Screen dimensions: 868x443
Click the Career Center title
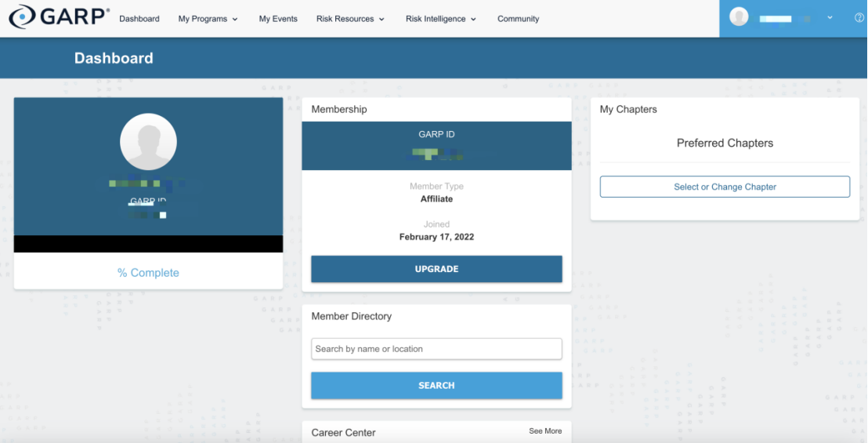pos(343,433)
